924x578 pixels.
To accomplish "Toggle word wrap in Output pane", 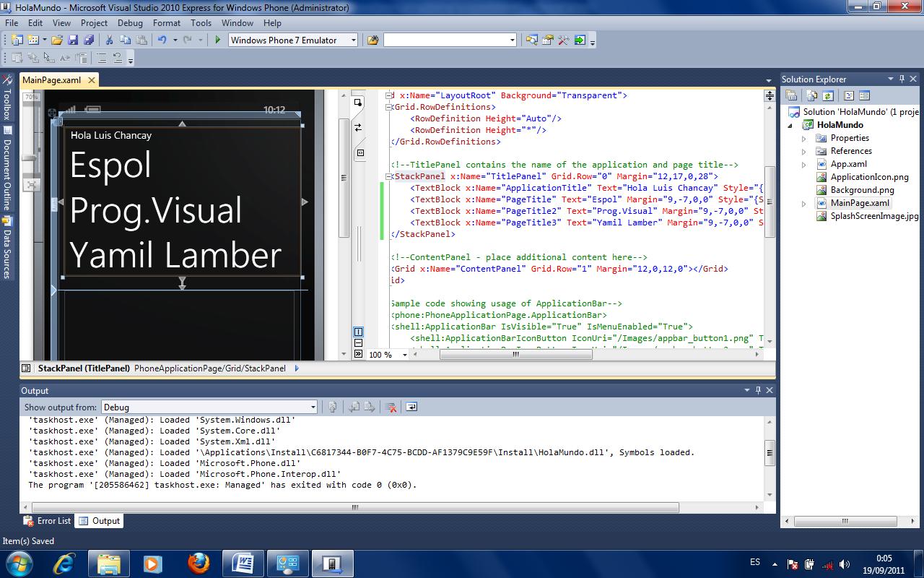I will point(411,407).
